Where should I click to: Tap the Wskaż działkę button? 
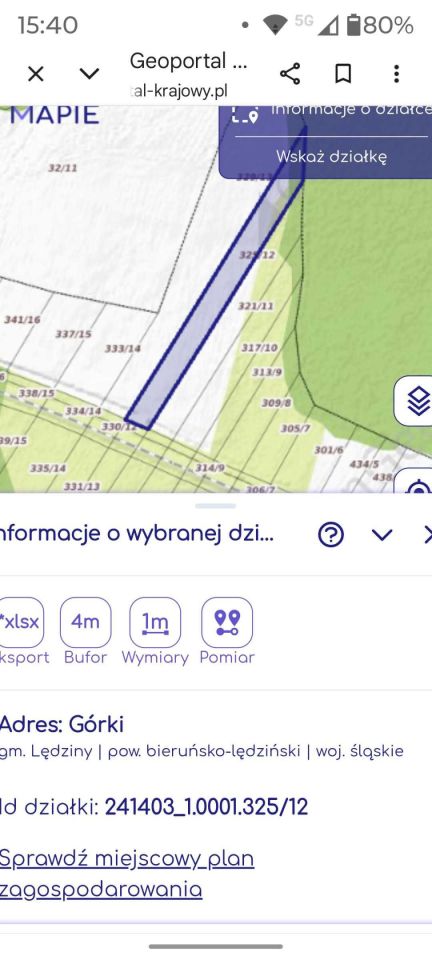(x=331, y=156)
